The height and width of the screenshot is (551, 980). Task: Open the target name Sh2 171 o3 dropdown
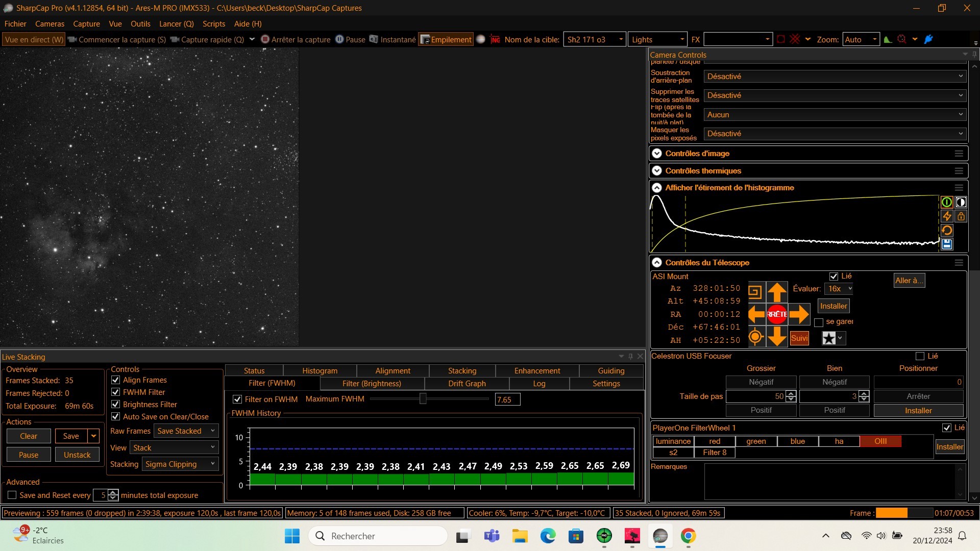(x=621, y=39)
